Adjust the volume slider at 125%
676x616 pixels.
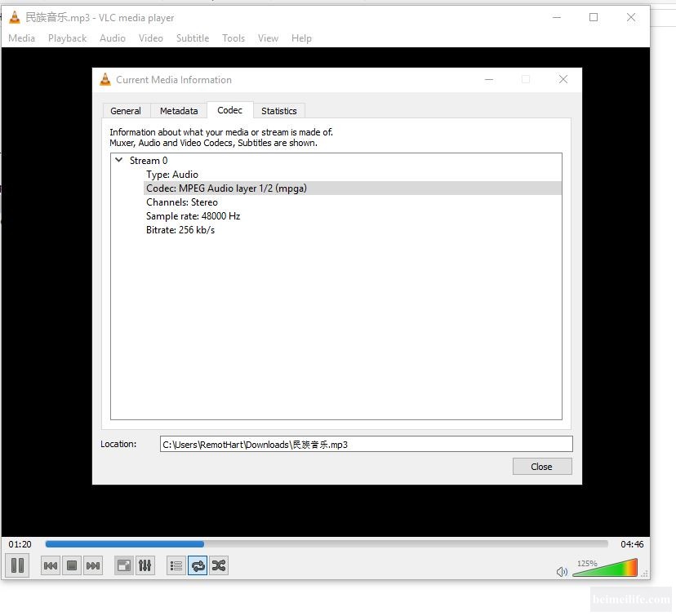[x=604, y=569]
